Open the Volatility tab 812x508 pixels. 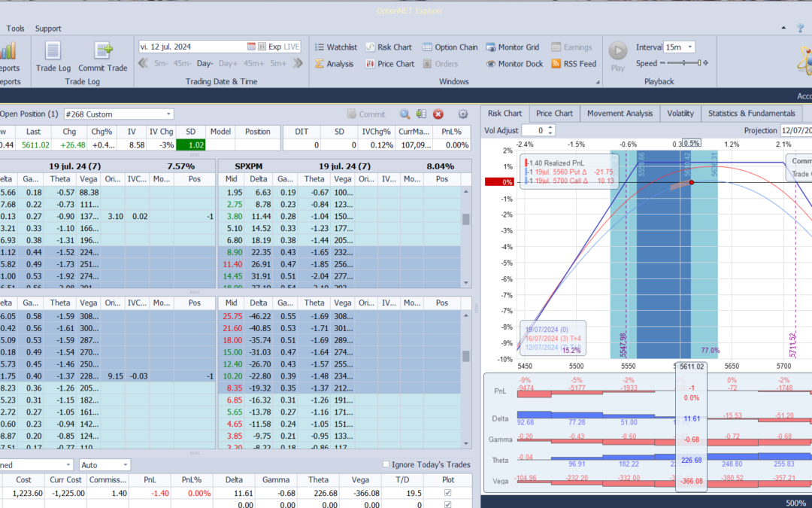[680, 114]
